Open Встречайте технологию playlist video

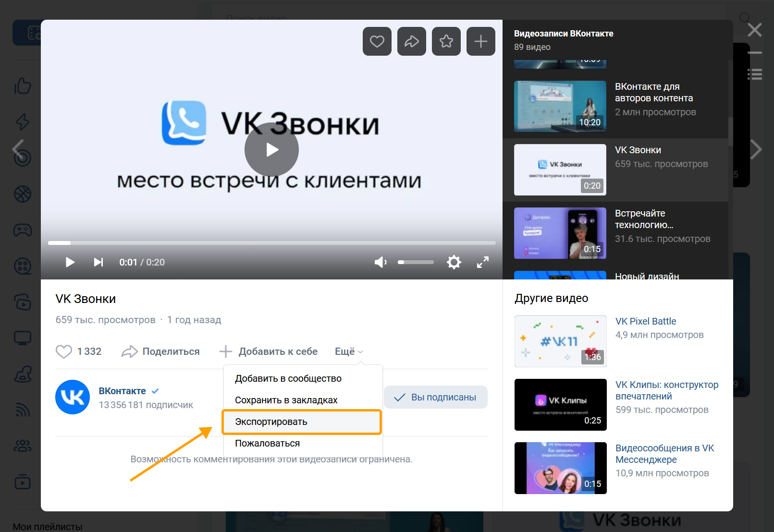[615, 233]
